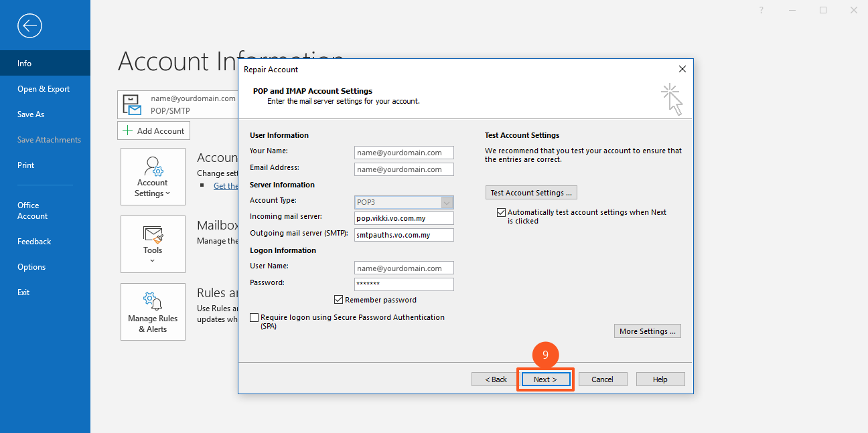Screen dimensions: 868x433
Task: Open Office Account in the sidebar
Action: [x=32, y=211]
